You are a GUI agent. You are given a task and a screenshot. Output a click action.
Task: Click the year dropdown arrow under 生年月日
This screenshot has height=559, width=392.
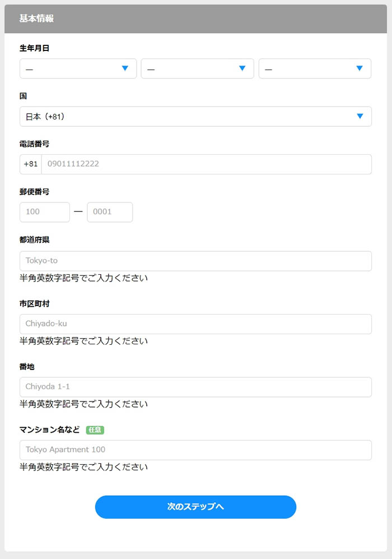(x=125, y=68)
